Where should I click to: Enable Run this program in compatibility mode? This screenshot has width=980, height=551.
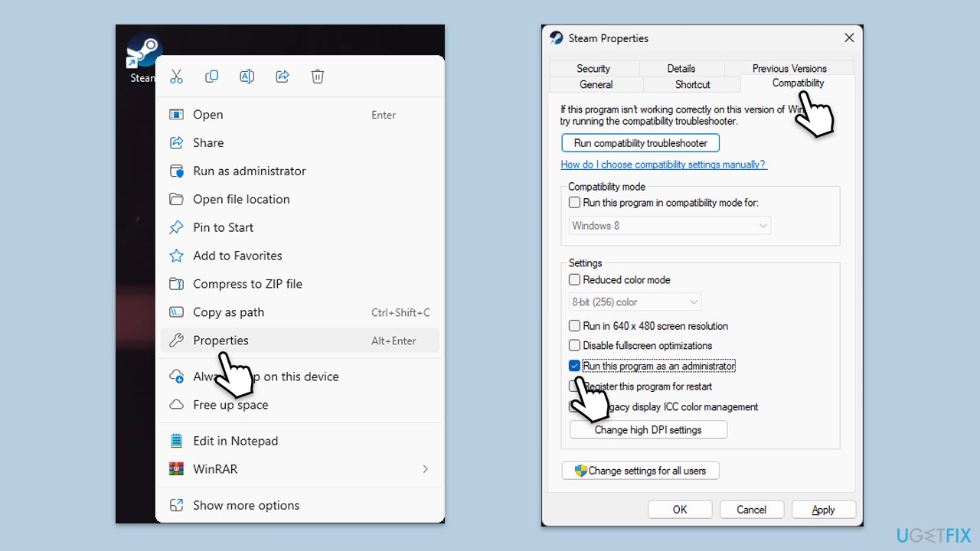(574, 203)
